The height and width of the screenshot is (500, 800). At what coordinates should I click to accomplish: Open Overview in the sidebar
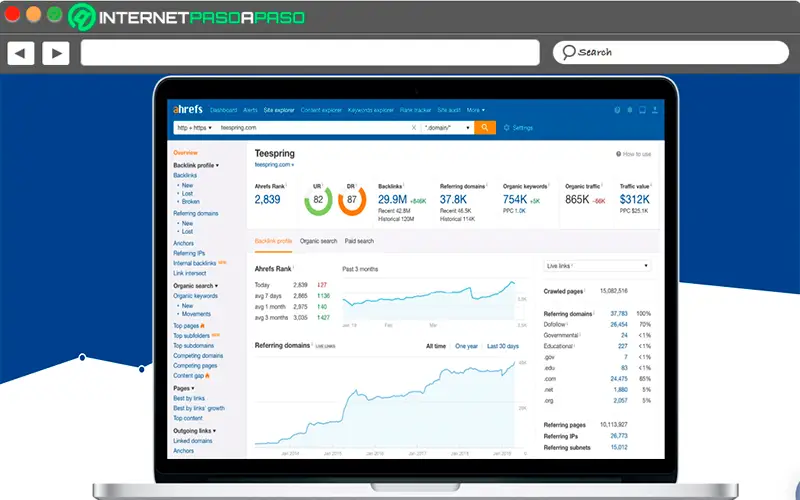[185, 153]
